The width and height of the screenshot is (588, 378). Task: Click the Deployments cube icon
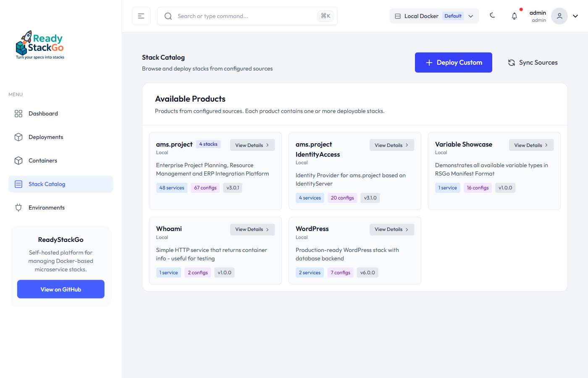pyautogui.click(x=18, y=137)
